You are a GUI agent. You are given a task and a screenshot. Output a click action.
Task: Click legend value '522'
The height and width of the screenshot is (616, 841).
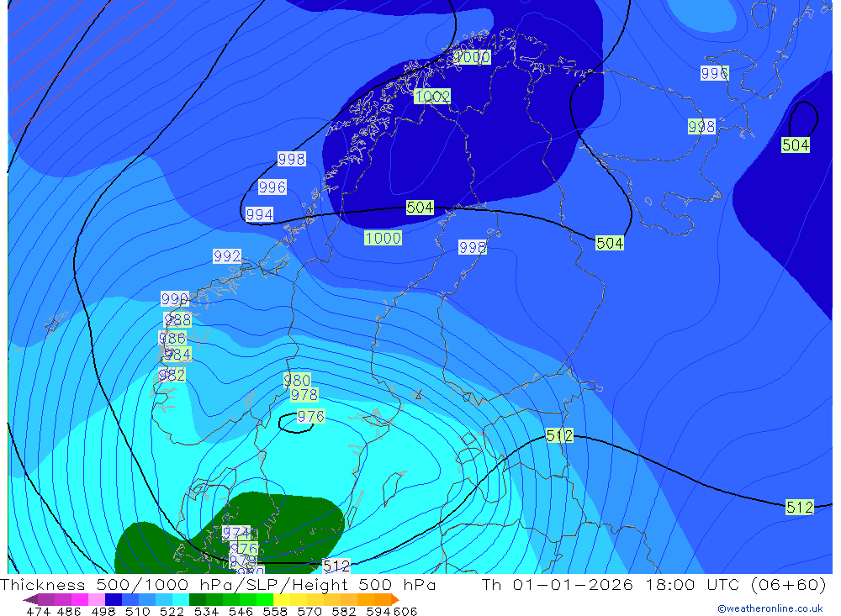tap(172, 611)
